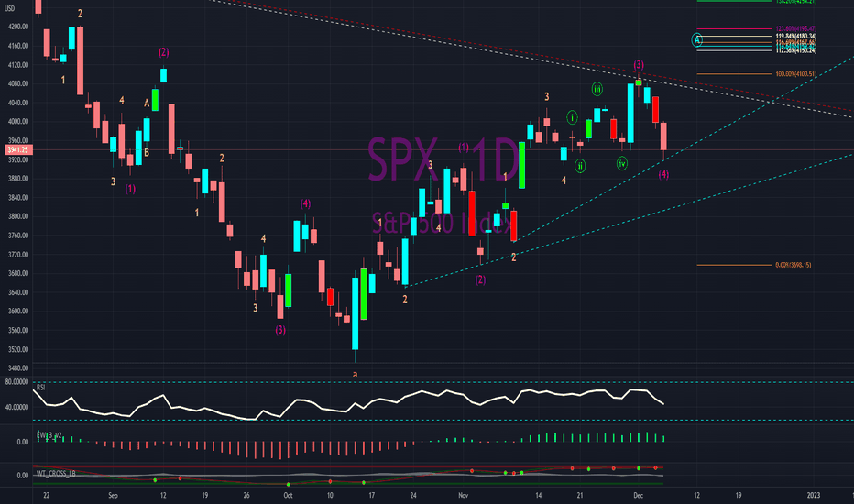Select the 119.84%(4180.34) Fibonacci level label
The image size is (854, 504).
click(x=795, y=37)
